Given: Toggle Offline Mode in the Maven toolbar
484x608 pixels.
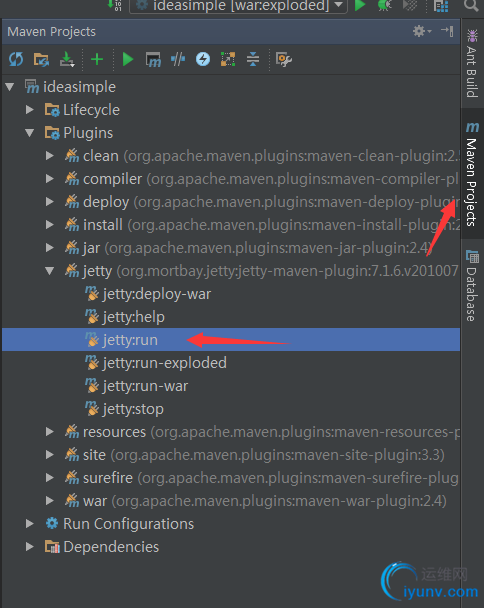Looking at the screenshot, I should tap(178, 59).
